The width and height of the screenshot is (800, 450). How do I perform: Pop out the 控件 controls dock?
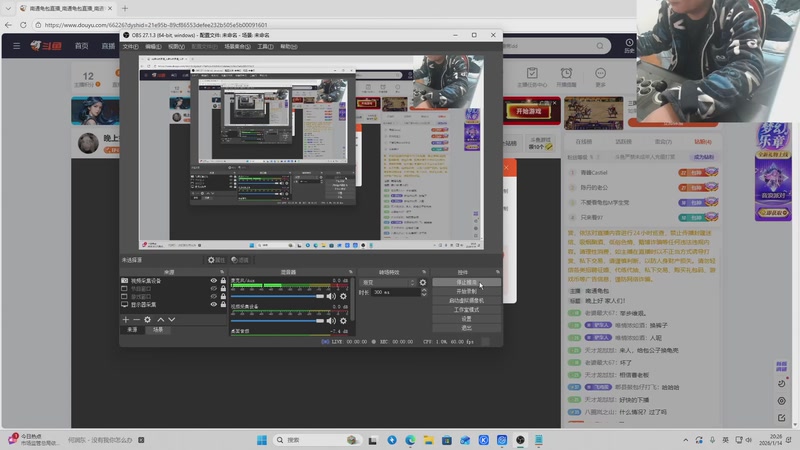click(x=497, y=272)
